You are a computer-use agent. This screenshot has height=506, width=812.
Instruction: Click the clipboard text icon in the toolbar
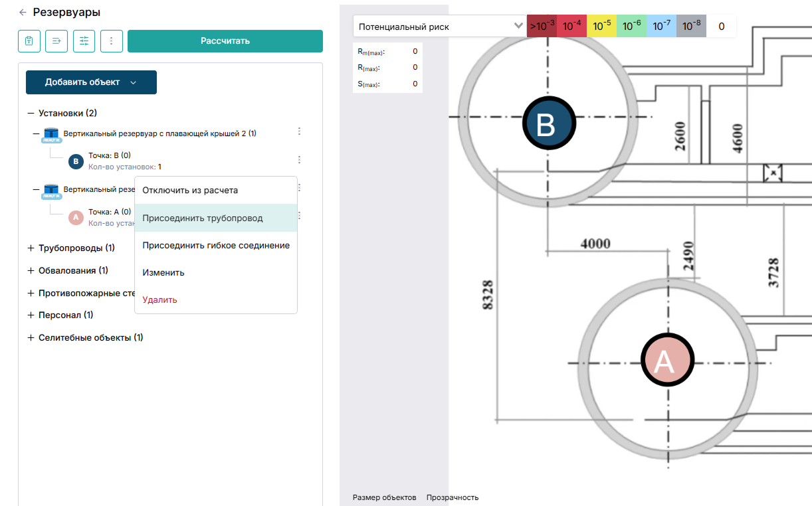point(29,41)
